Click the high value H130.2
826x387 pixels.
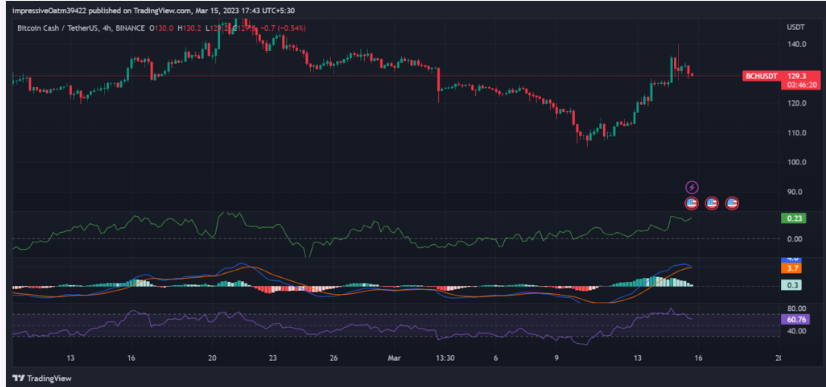[189, 28]
